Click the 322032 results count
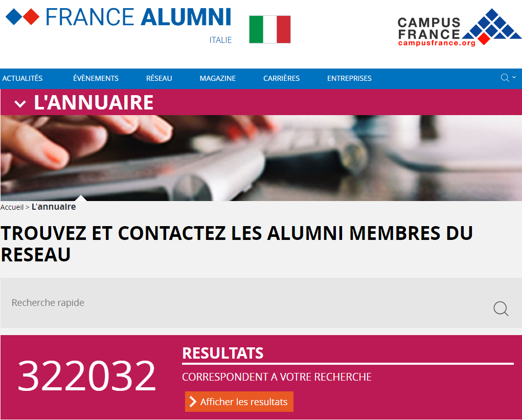Image resolution: width=522 pixels, height=420 pixels. (x=87, y=376)
